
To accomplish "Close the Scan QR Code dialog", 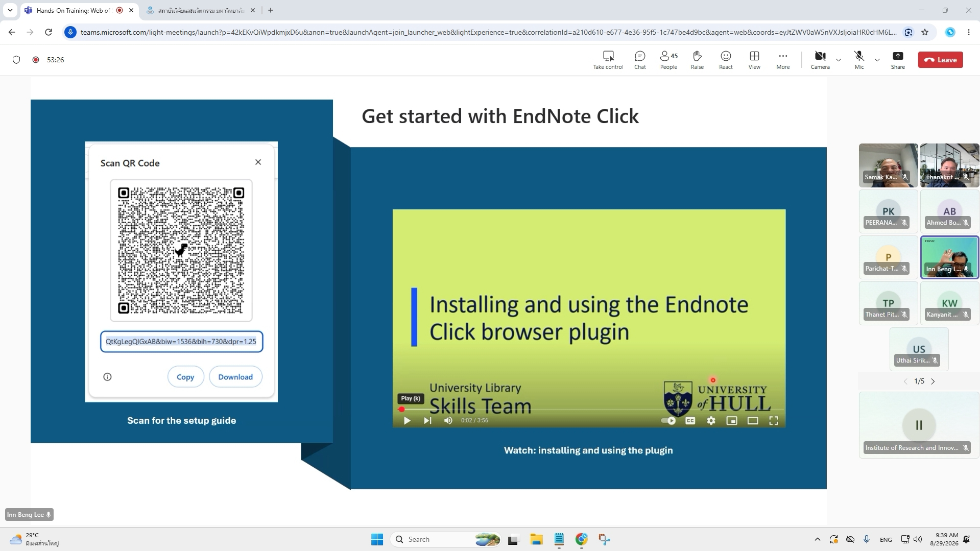I will pos(258,162).
